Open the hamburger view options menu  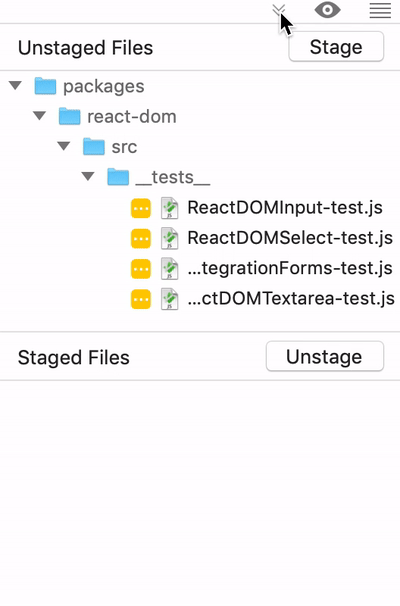click(380, 10)
